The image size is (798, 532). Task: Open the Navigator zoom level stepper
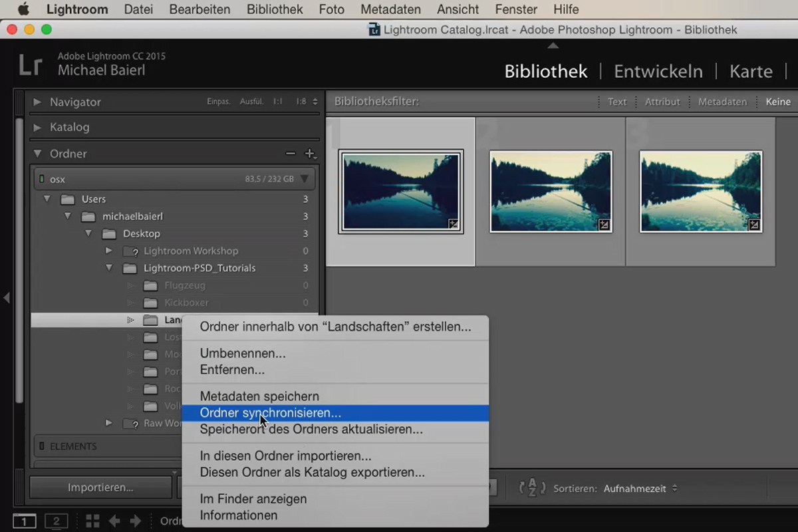(x=315, y=102)
